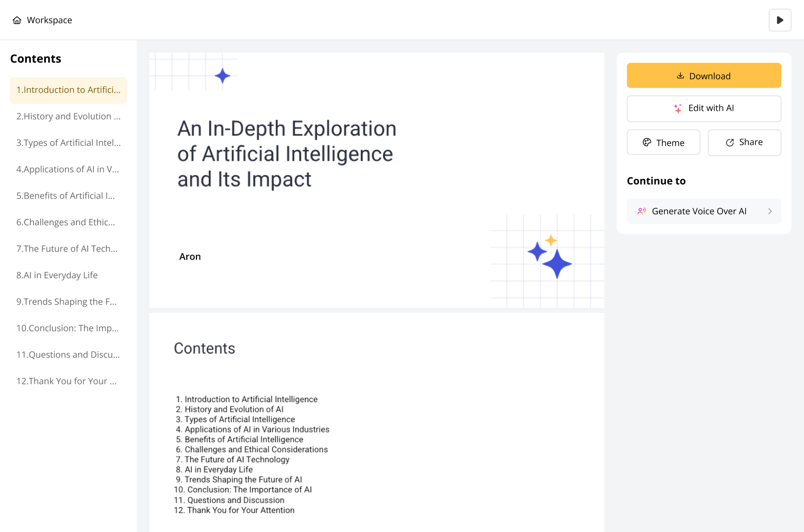The image size is (804, 532).
Task: Click the download arrow icon
Action: (x=680, y=76)
